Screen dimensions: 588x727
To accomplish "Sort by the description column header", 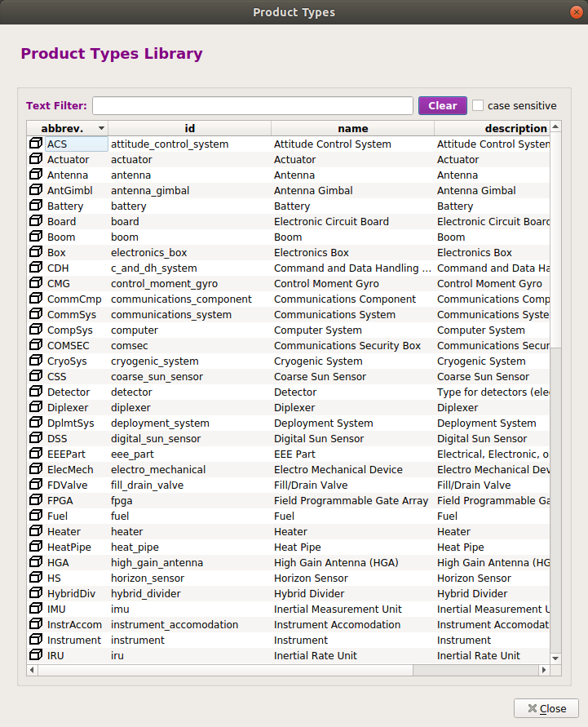I will point(492,128).
